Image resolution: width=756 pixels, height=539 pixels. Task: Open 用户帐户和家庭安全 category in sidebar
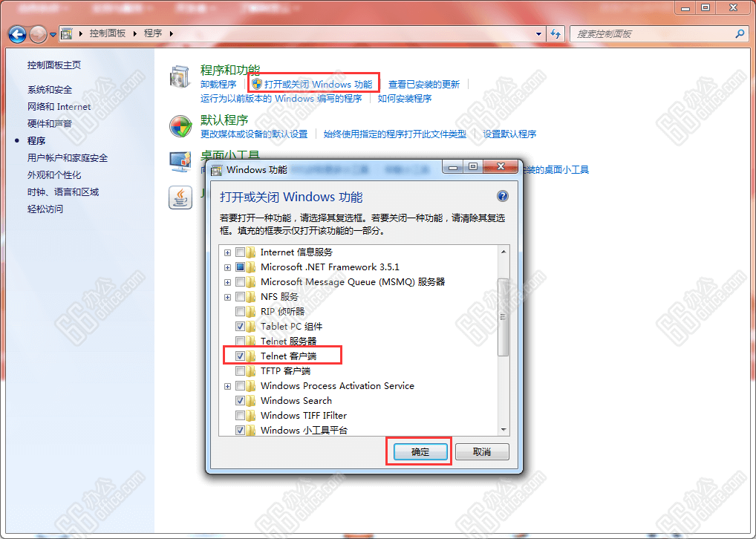click(68, 157)
